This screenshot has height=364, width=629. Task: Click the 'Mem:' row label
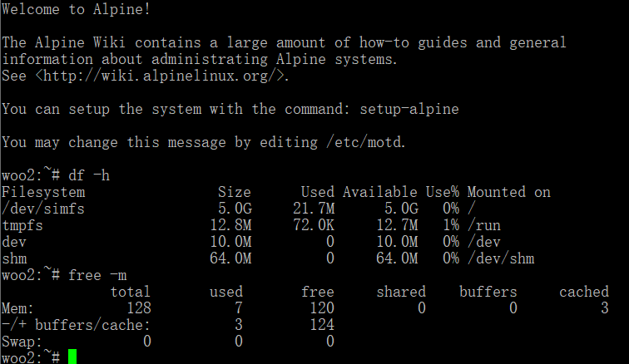(18, 308)
